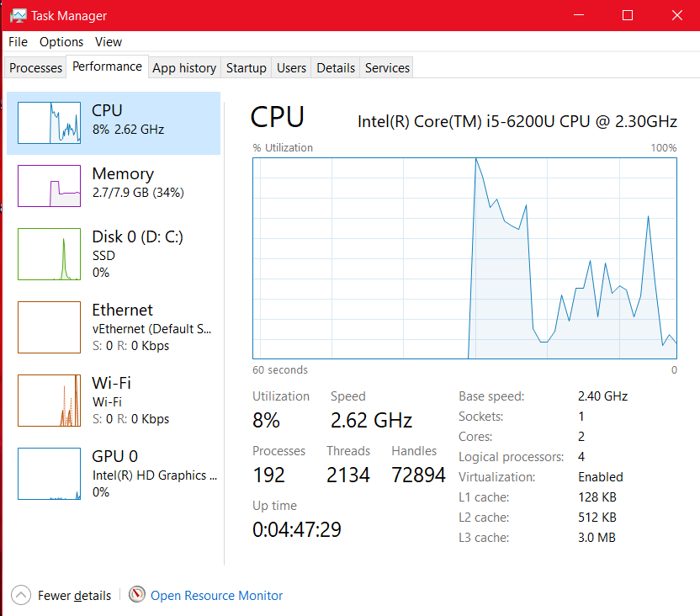
Task: Select the Performance tab
Action: (107, 66)
